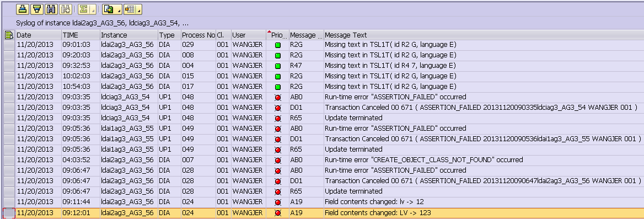Screen dimensions: 644x219
Task: Click Transaction Canceled message for ldai1 instance AG3_55
Action: coord(483,140)
